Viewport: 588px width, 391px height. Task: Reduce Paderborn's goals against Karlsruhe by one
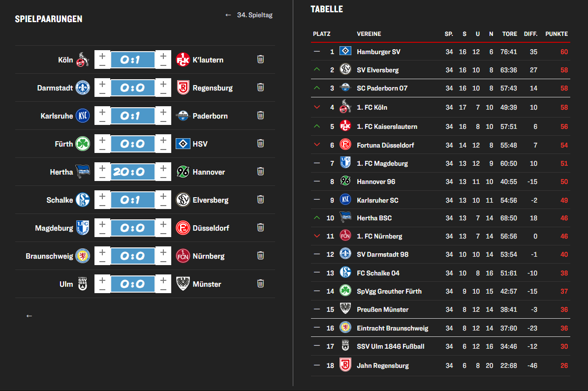point(163,121)
